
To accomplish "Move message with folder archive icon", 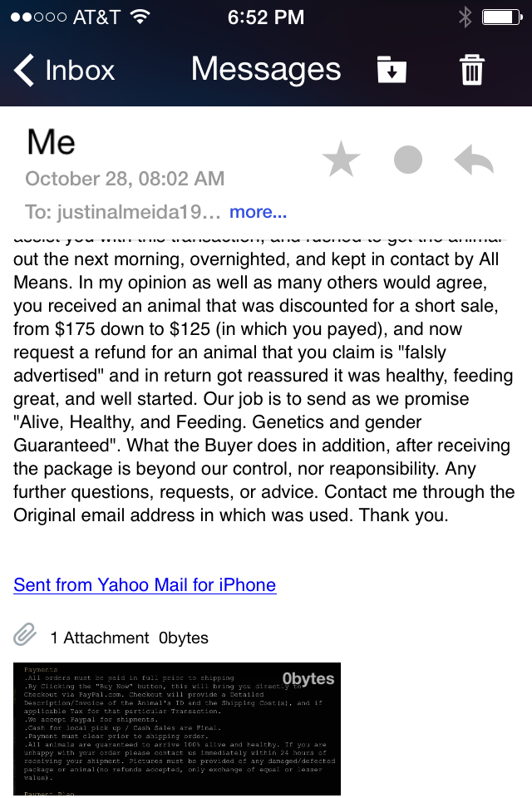I will pos(392,69).
